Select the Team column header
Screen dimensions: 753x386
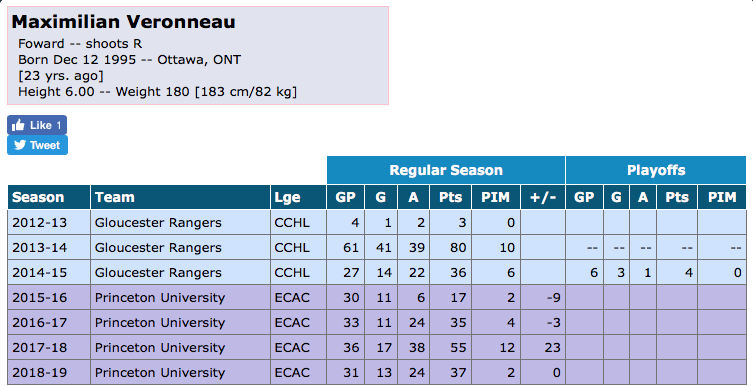click(x=181, y=197)
